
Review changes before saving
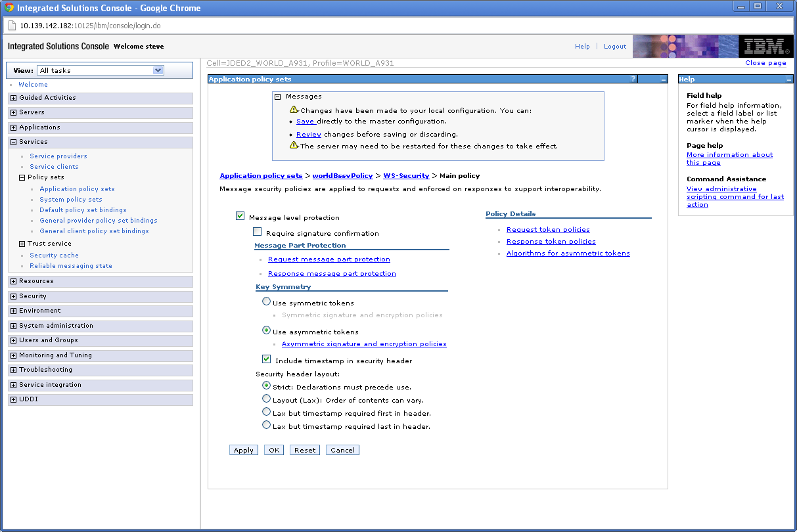pos(309,135)
